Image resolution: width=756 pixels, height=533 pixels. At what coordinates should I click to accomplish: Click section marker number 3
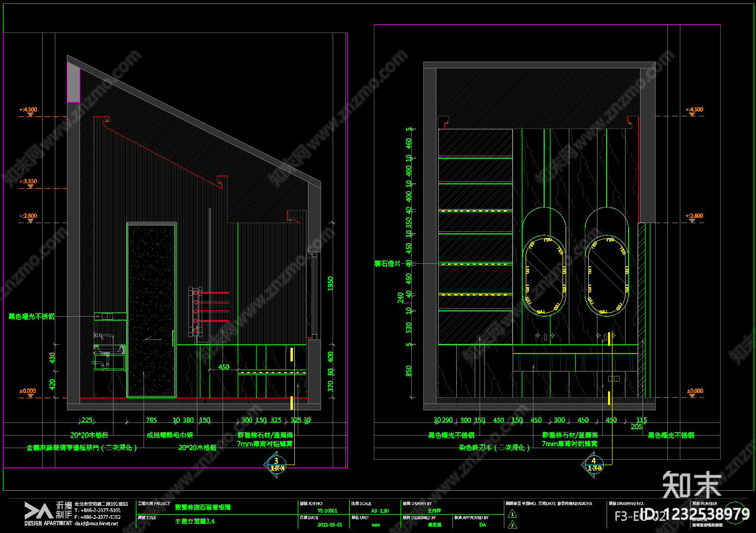point(276,465)
